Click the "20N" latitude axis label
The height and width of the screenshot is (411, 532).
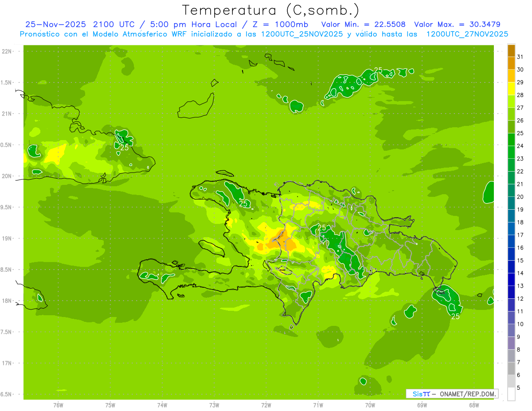pyautogui.click(x=7, y=176)
